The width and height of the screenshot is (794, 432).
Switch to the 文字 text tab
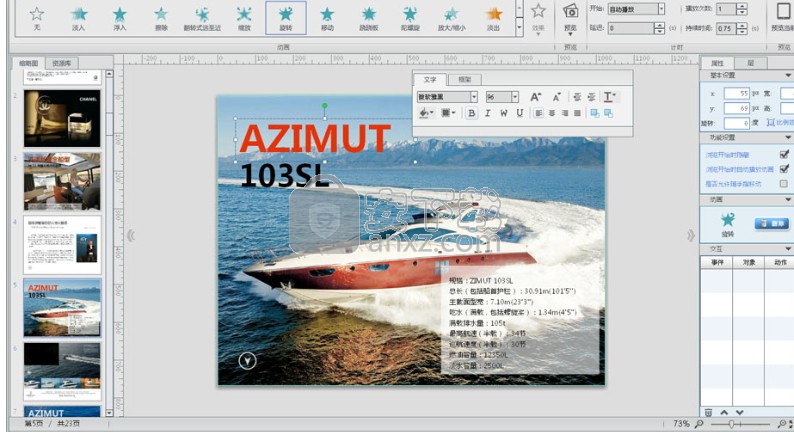pos(430,80)
